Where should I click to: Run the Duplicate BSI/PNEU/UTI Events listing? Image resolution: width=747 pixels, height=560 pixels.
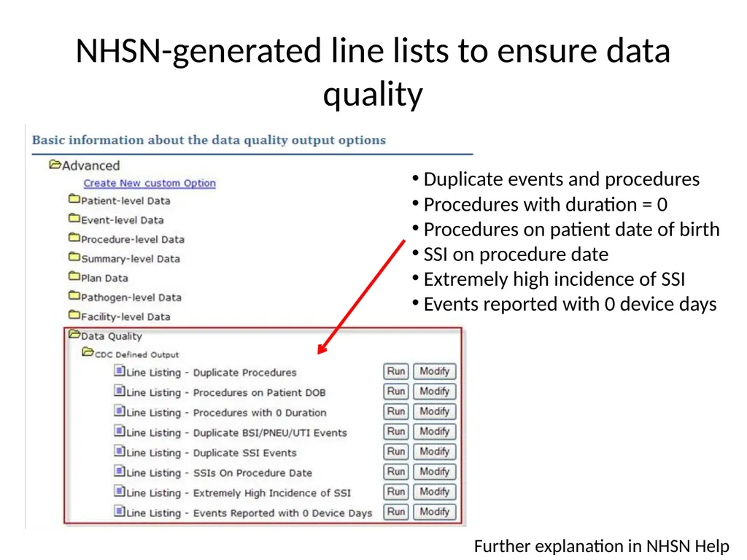396,432
